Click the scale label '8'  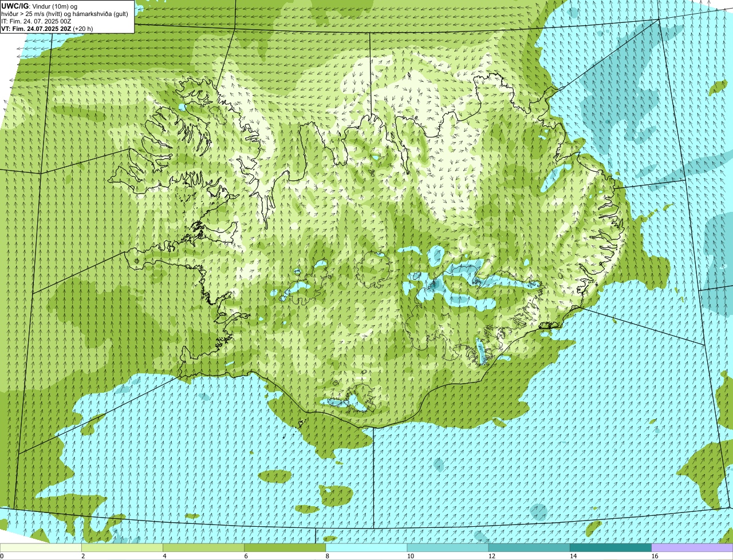pos(327,556)
